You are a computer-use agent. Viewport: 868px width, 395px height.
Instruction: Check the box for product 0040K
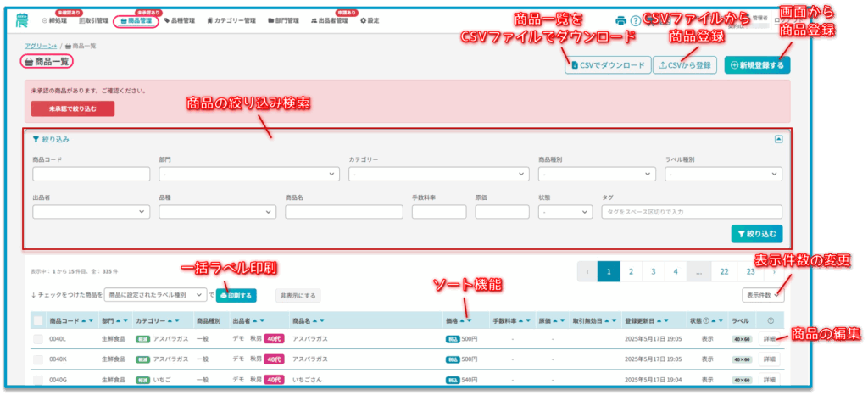[x=38, y=359]
